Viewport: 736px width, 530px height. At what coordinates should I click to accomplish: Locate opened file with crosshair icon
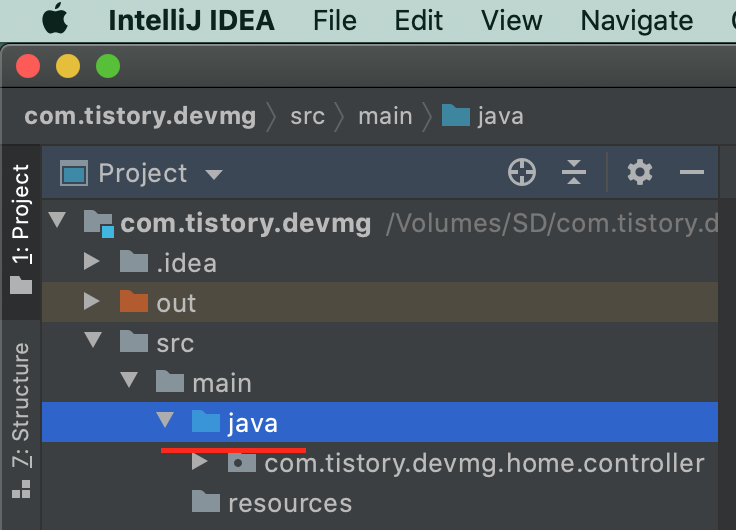(x=522, y=172)
